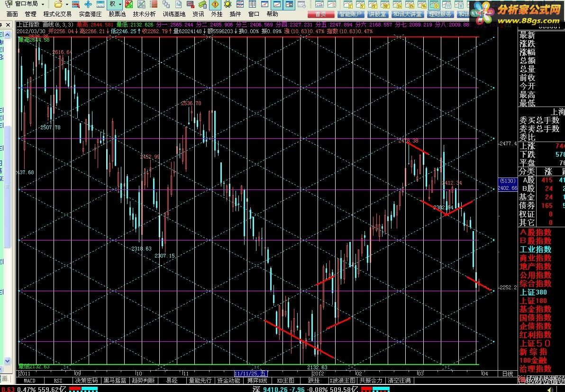565x392 pixels.
Task: Select the 1-minute period chart icon
Action: pos(348,4)
